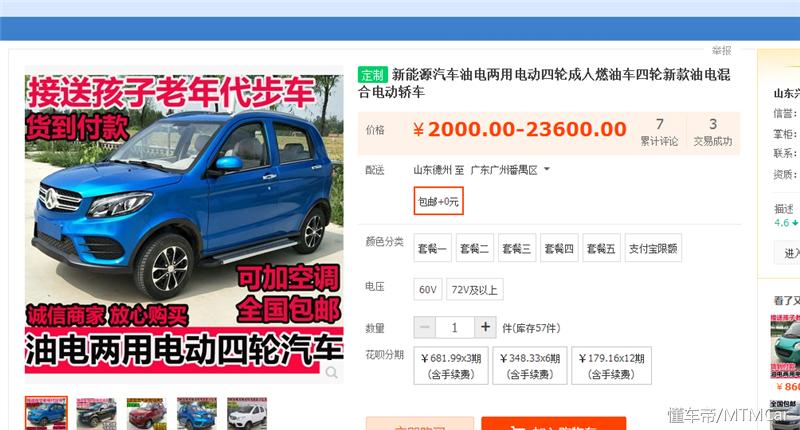Open the 累计评论 reviews count
800x430 pixels.
point(659,132)
